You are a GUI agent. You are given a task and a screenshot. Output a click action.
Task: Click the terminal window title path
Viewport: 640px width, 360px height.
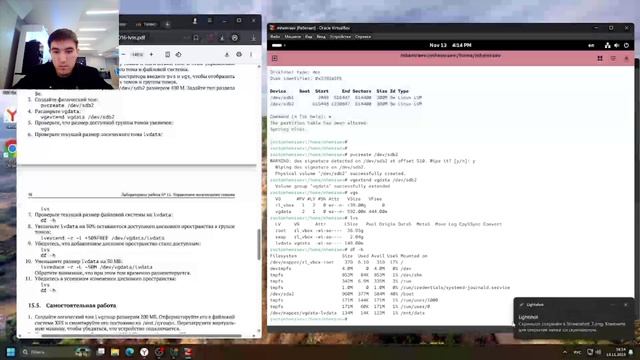pos(450,56)
